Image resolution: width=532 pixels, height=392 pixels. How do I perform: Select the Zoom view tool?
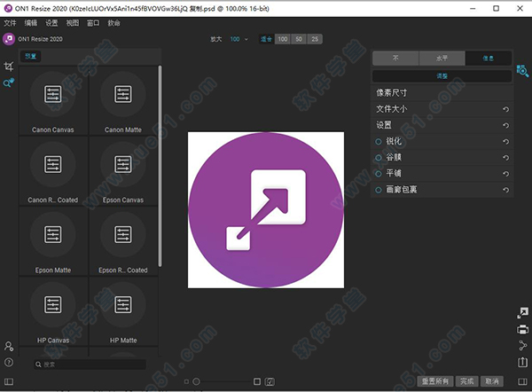(9, 82)
